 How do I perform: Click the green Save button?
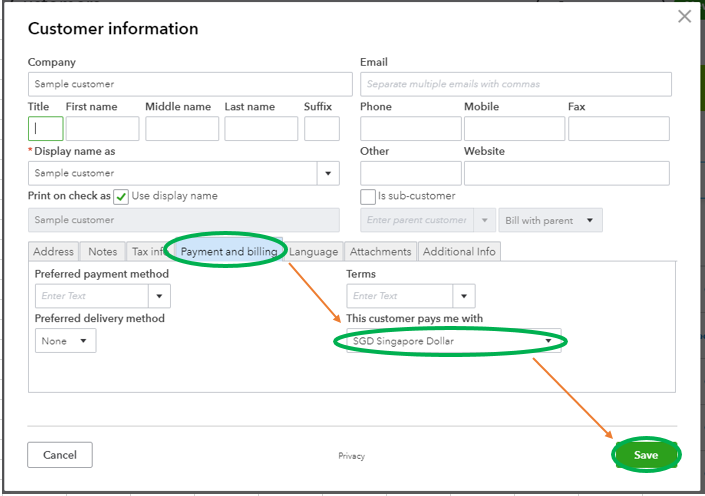(646, 455)
